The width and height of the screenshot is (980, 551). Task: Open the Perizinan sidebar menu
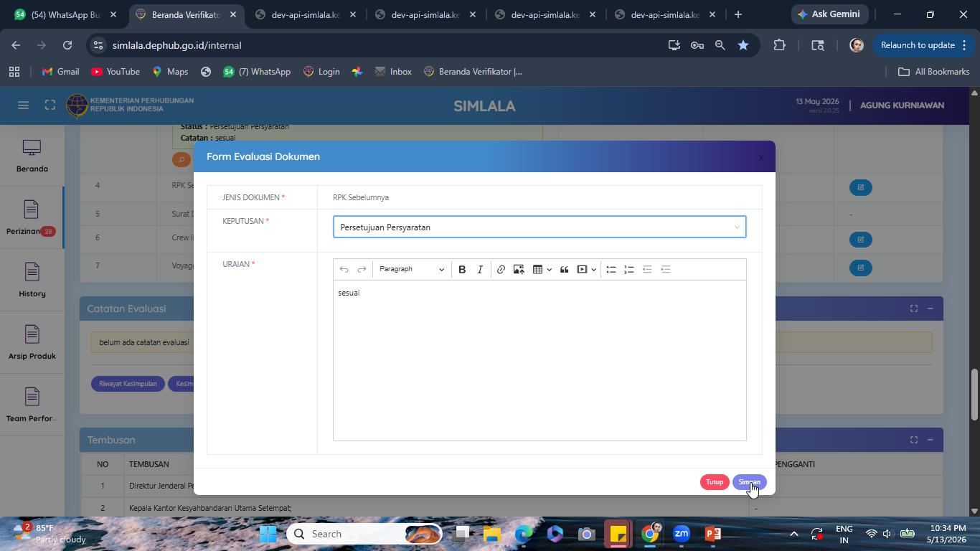[32, 217]
